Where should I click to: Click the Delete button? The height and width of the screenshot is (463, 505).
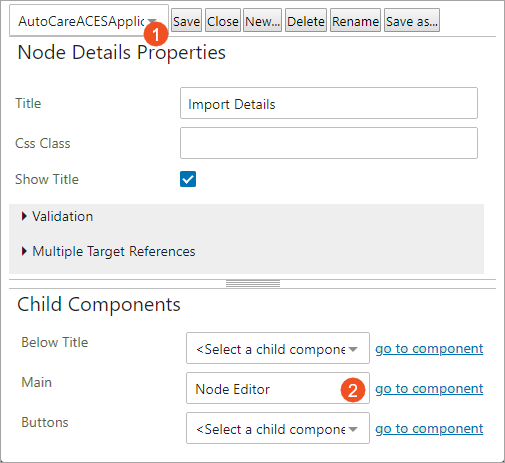point(306,20)
